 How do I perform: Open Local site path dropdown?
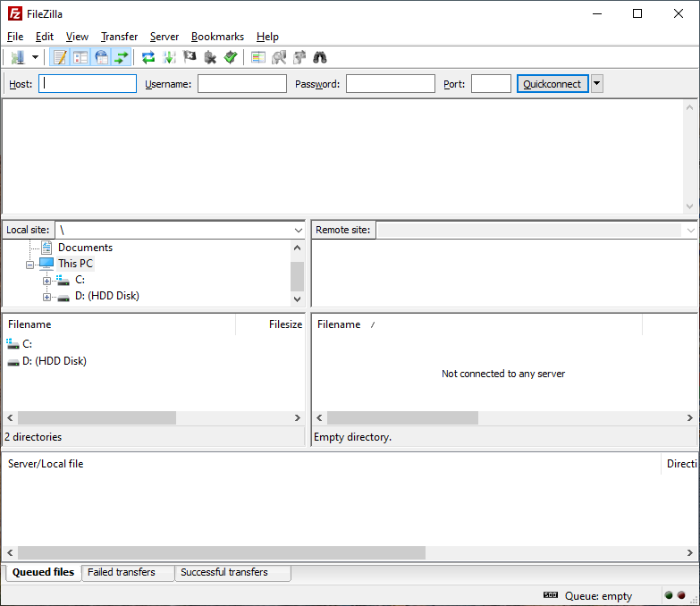pos(299,231)
